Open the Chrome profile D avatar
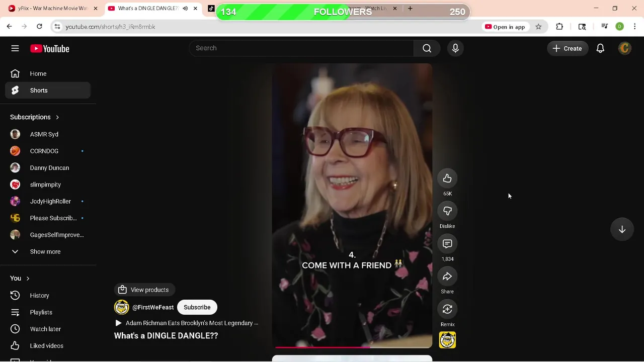The image size is (644, 362). [620, 27]
